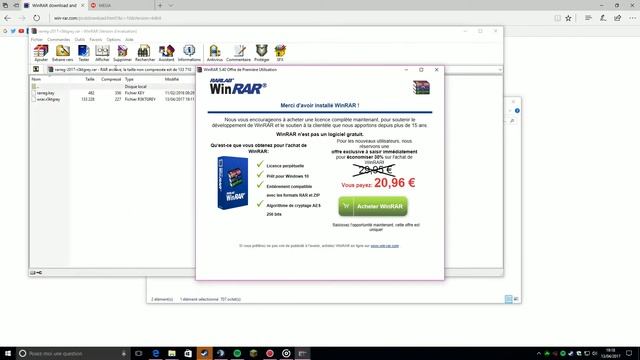Select the file row of type RDKTGREY

(114, 99)
